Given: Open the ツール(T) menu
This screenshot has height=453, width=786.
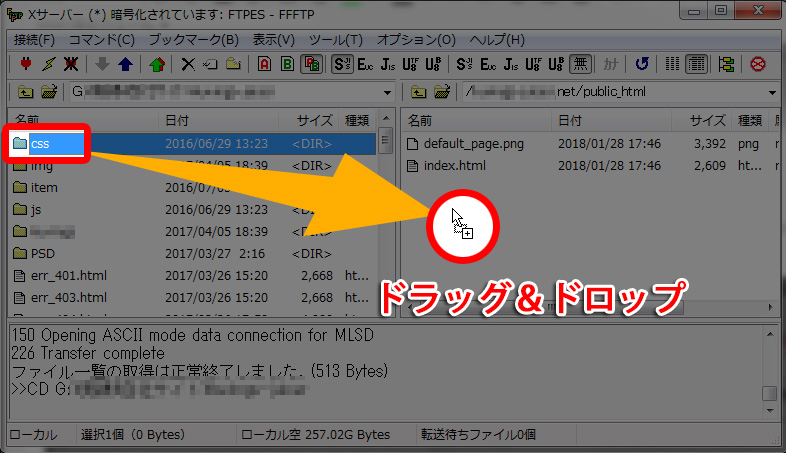Looking at the screenshot, I should (335, 40).
